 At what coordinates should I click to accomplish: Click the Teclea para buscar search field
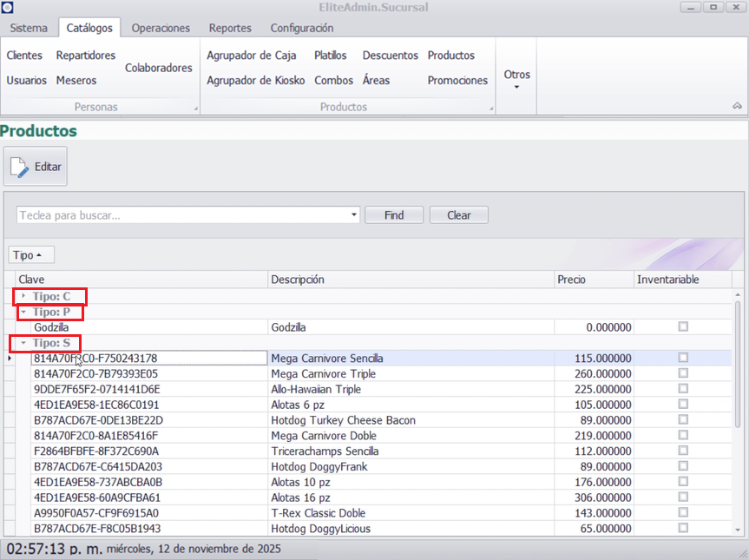coord(181,215)
